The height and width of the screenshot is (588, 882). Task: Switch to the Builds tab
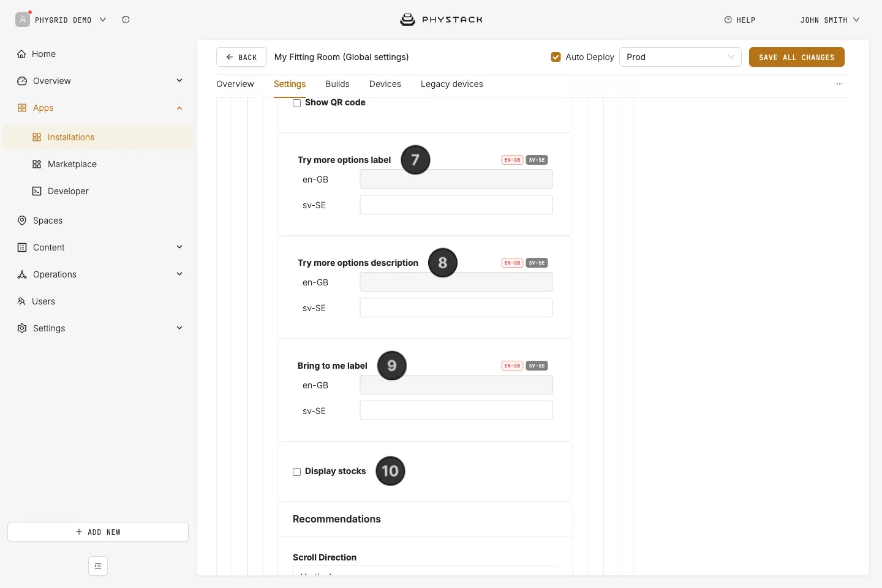click(337, 84)
